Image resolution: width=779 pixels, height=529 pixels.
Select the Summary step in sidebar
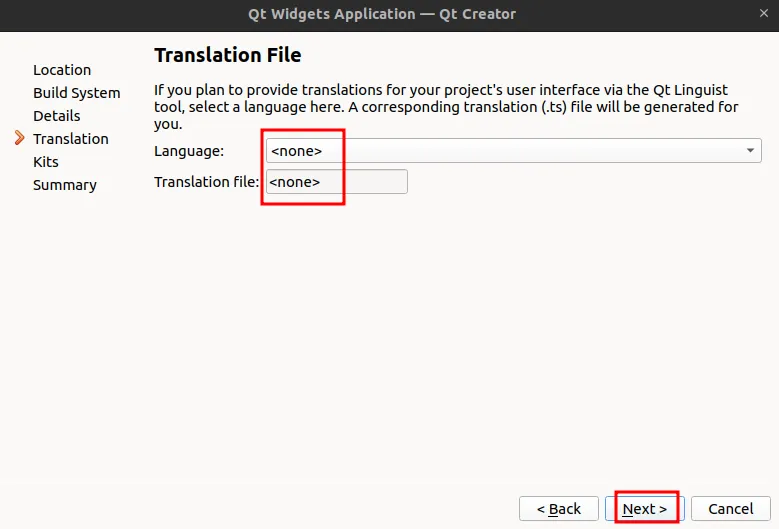click(x=65, y=185)
